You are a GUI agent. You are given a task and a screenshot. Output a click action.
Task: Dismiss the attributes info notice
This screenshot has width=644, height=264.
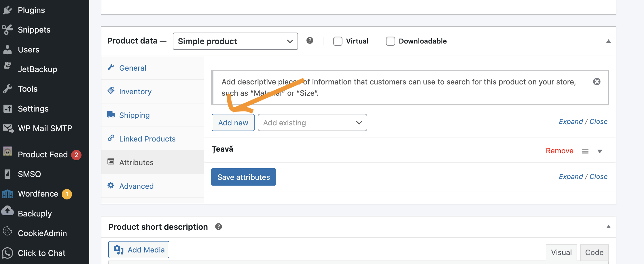tap(596, 82)
